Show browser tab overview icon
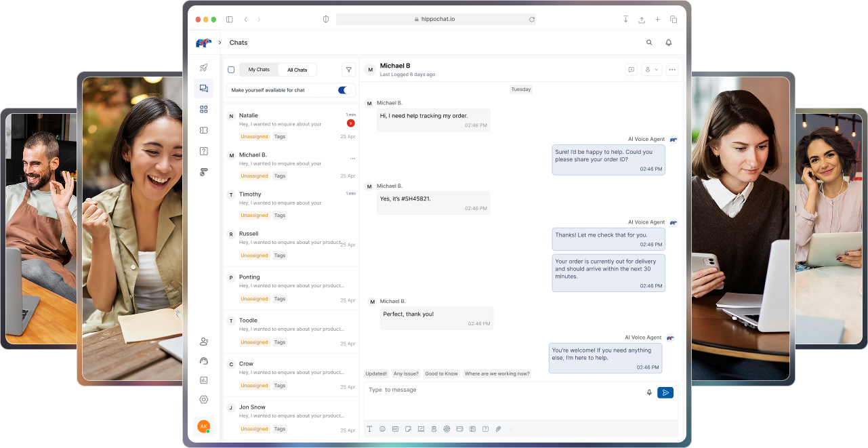 pyautogui.click(x=674, y=19)
